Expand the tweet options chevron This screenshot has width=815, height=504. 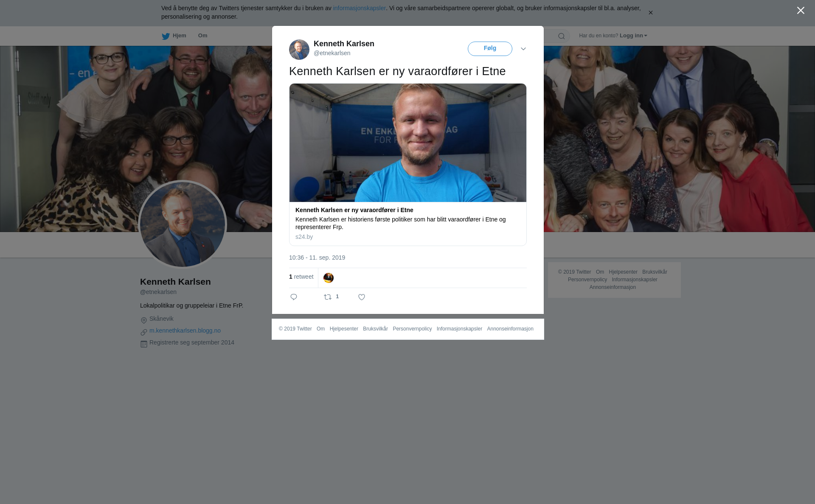[523, 49]
